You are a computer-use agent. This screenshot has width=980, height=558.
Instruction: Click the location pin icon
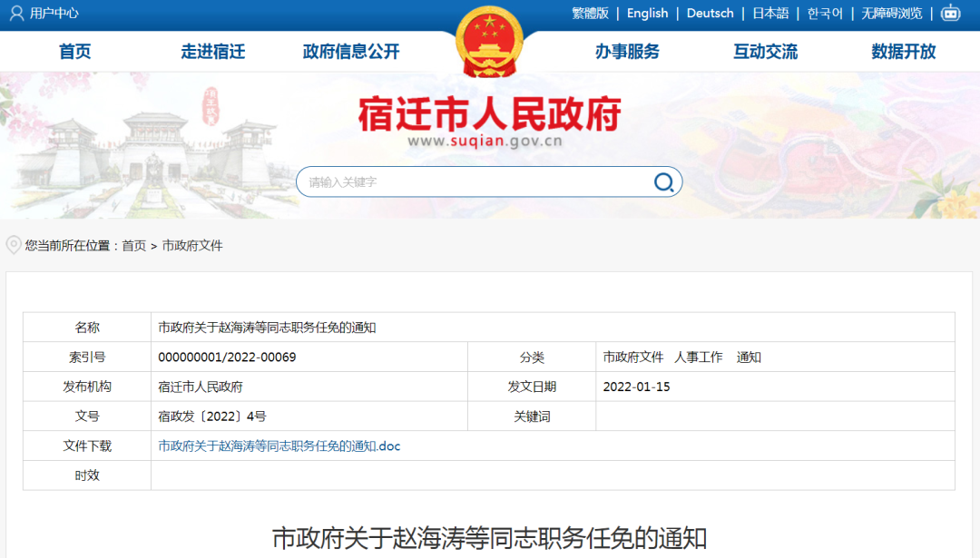pos(14,245)
